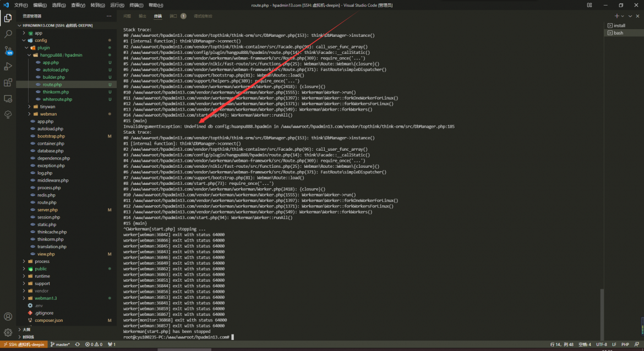Change language mode PHP
This screenshot has width=644, height=351.
point(625,344)
